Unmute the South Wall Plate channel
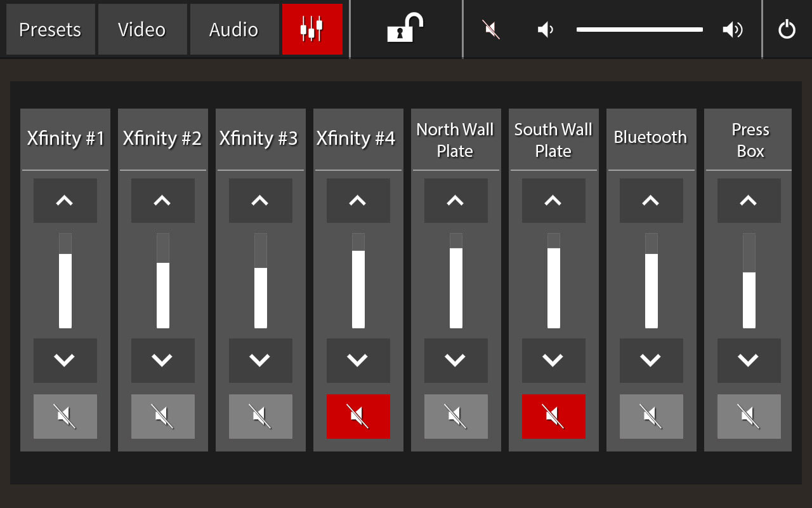 click(554, 417)
